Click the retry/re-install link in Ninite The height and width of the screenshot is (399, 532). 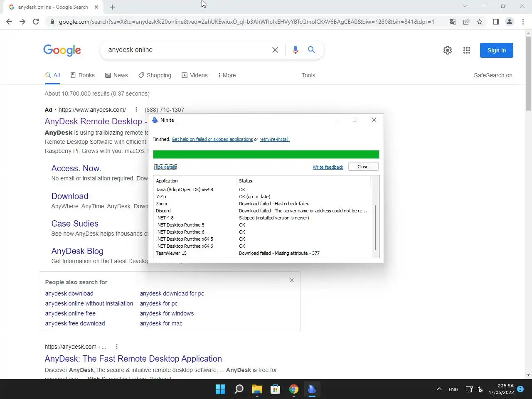click(274, 139)
